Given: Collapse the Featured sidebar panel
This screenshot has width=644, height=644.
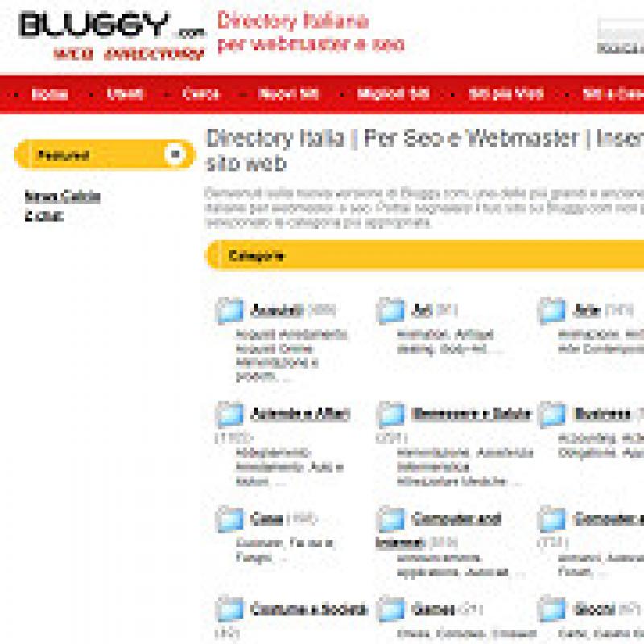Looking at the screenshot, I should (175, 155).
